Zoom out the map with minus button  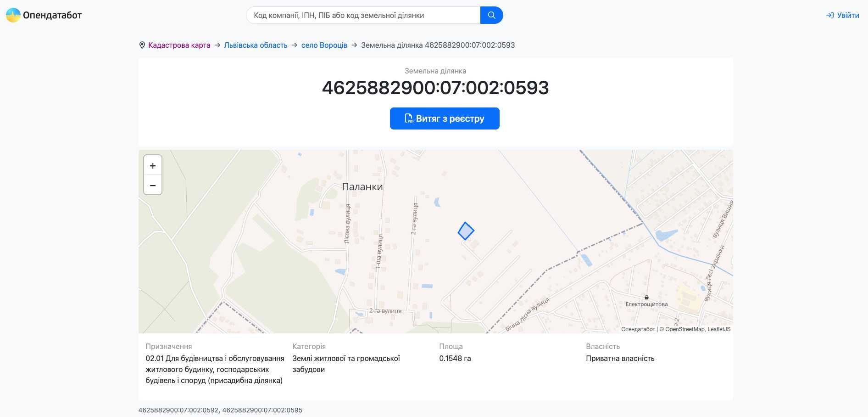(153, 185)
